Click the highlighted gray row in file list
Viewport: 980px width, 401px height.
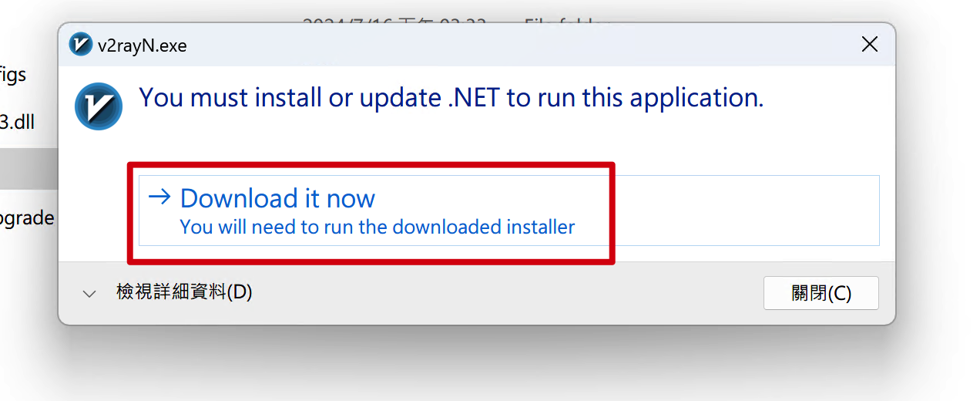point(27,169)
